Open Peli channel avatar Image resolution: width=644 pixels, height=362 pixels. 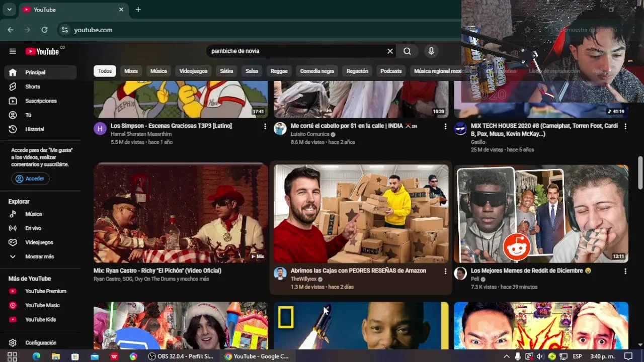pos(460,273)
